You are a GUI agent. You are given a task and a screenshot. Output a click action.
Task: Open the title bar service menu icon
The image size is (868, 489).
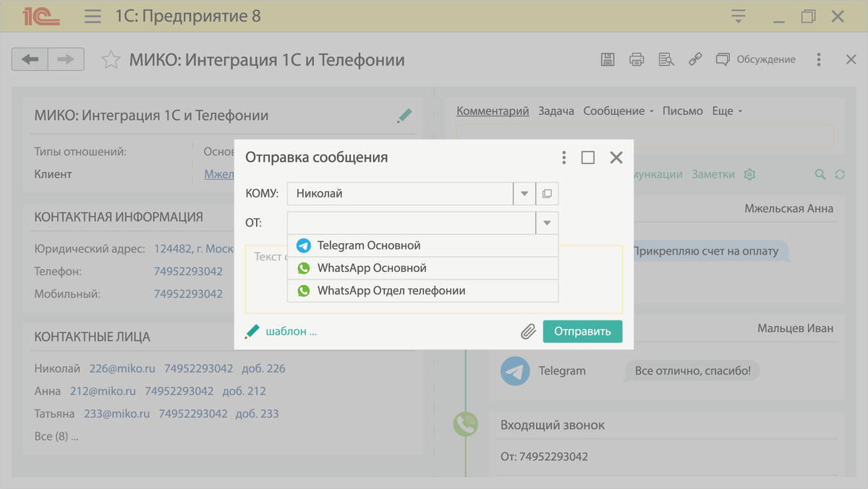(x=738, y=16)
